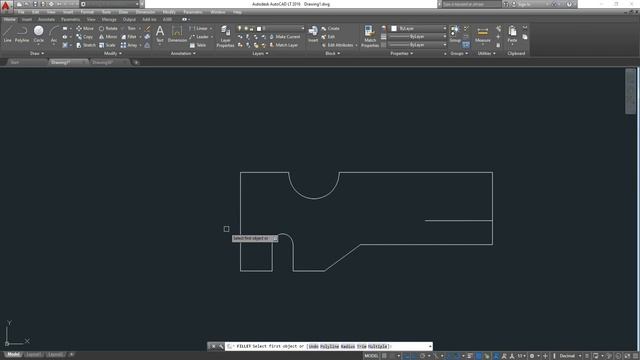Expand the Layers panel
Screen dimensions: 640x360
tap(260, 53)
